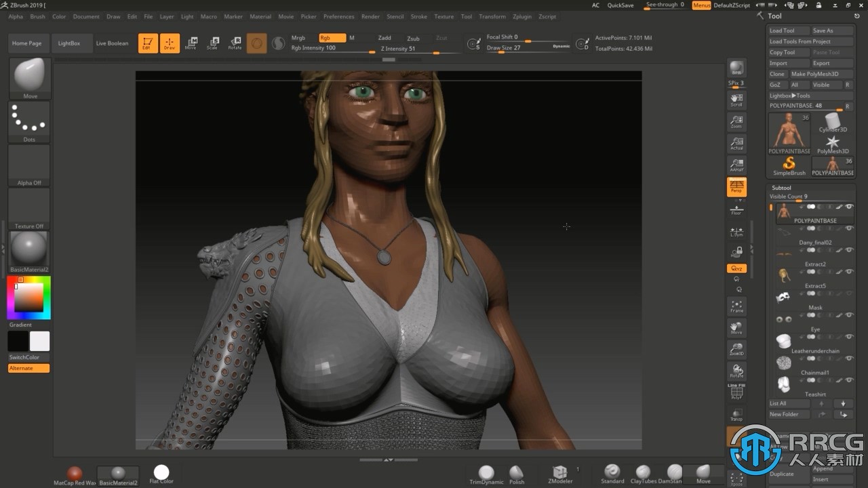This screenshot has width=868, height=488.
Task: Select the Scroll canvas icon
Action: [736, 100]
